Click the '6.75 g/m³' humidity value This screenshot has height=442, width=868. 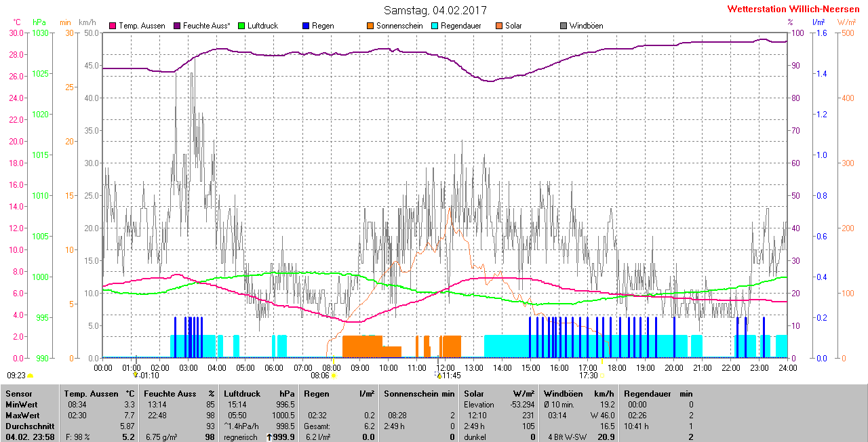(x=161, y=437)
